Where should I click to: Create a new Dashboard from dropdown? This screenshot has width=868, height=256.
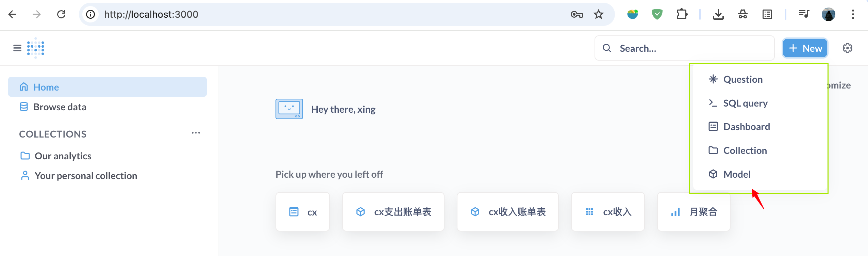(746, 127)
